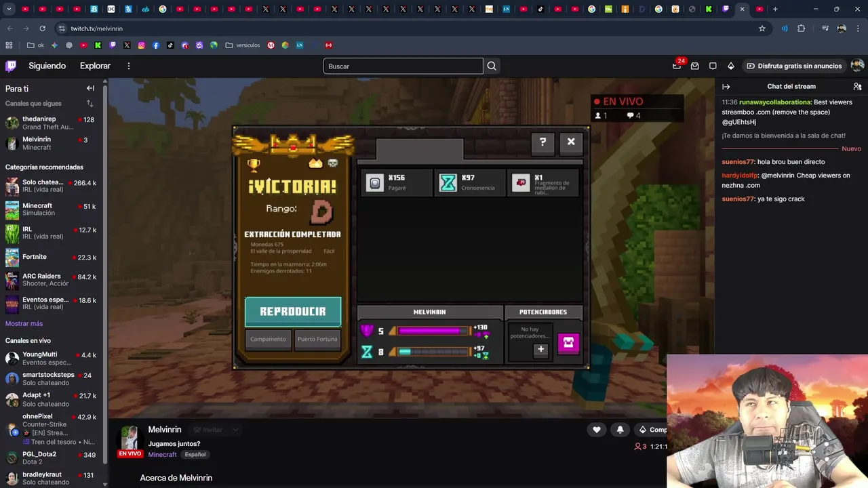Viewport: 868px width, 488px height.
Task: Open Melvinrin channel in the sidebar
Action: pos(52,143)
